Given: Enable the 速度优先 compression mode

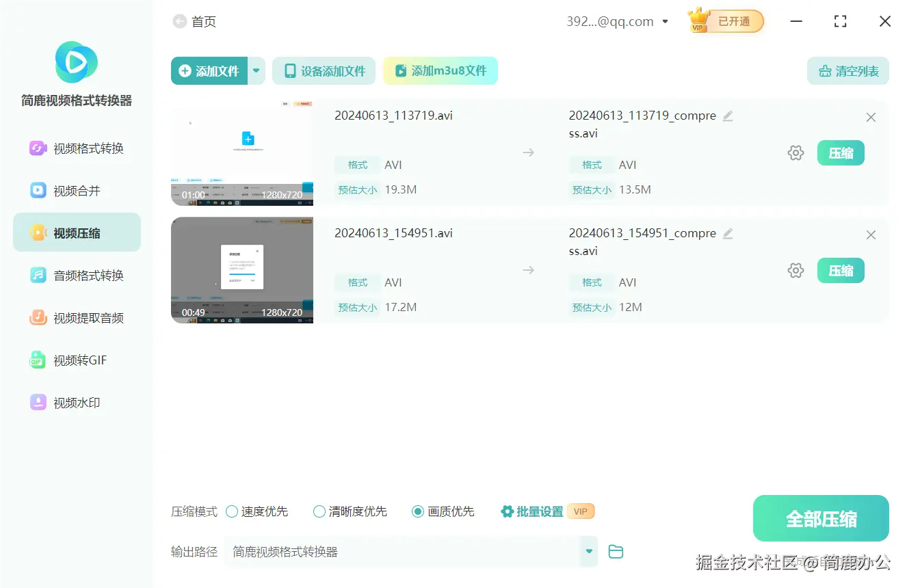Looking at the screenshot, I should tap(233, 511).
